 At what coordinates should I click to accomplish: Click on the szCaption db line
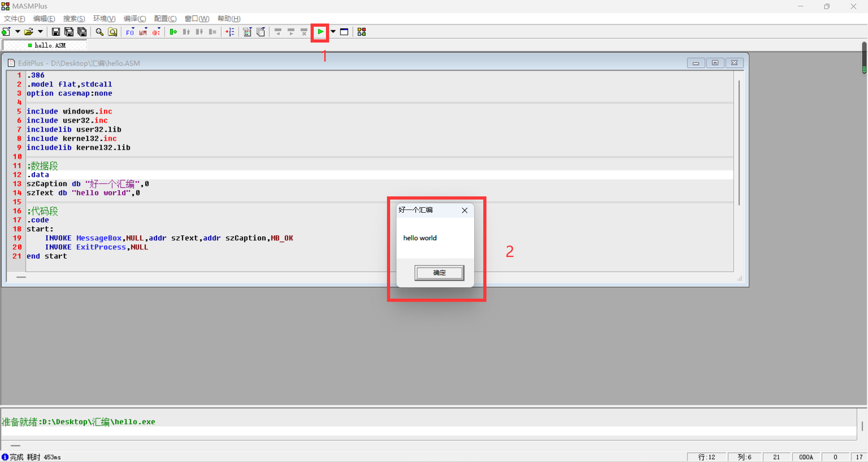(x=88, y=184)
